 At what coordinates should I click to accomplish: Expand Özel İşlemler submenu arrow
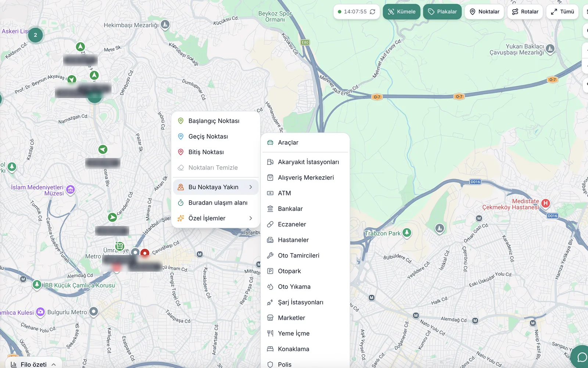[251, 218]
